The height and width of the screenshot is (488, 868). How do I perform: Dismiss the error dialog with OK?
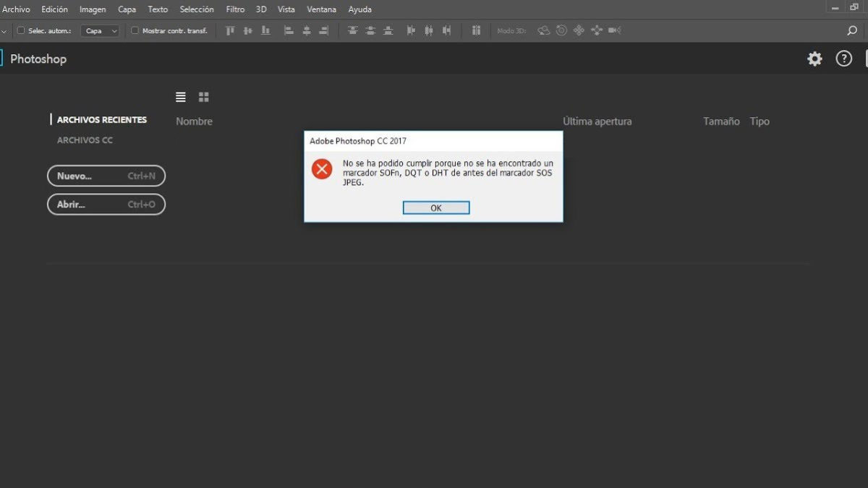(436, 207)
